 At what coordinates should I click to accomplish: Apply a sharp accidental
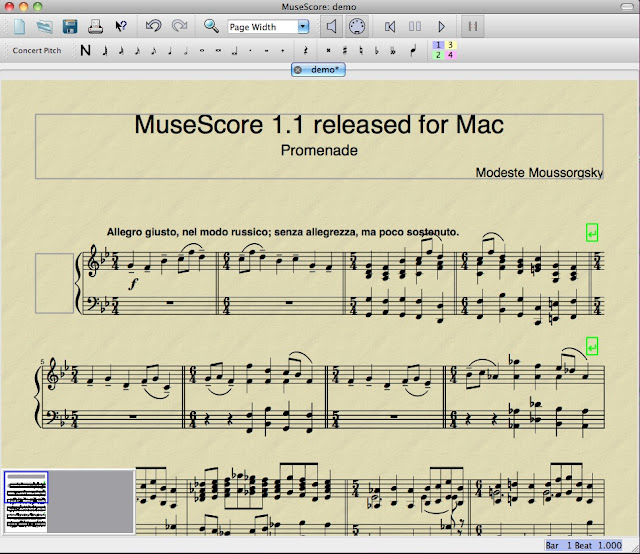[345, 51]
